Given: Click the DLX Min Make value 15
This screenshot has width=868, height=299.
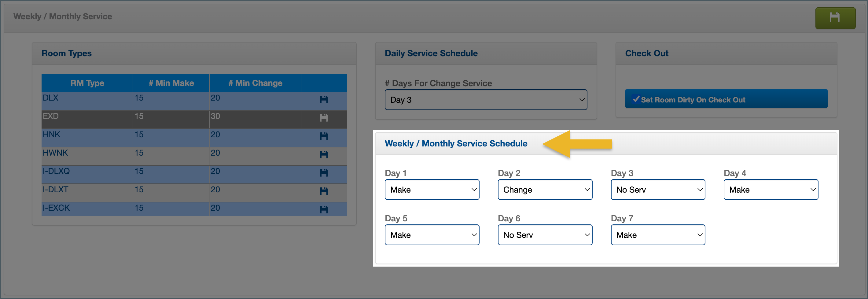Looking at the screenshot, I should 139,98.
